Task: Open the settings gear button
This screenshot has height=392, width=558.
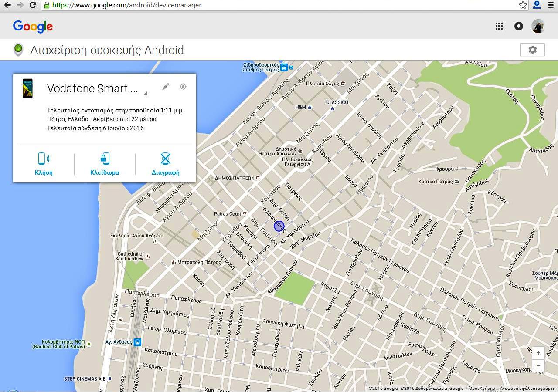Action: click(532, 50)
